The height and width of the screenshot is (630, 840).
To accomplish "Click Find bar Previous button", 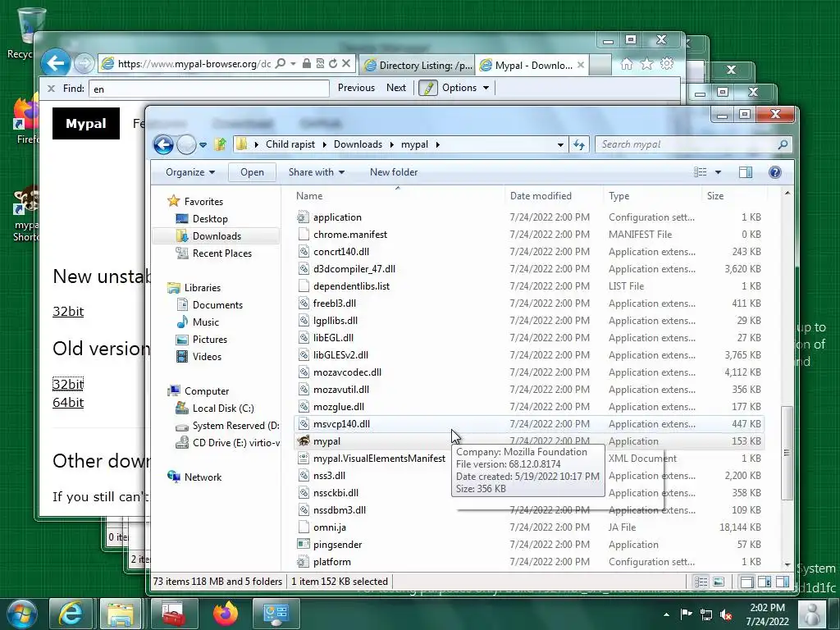I will [356, 88].
